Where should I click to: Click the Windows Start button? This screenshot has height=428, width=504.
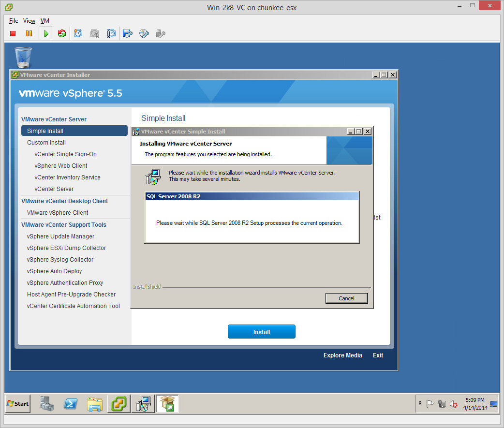coord(18,403)
